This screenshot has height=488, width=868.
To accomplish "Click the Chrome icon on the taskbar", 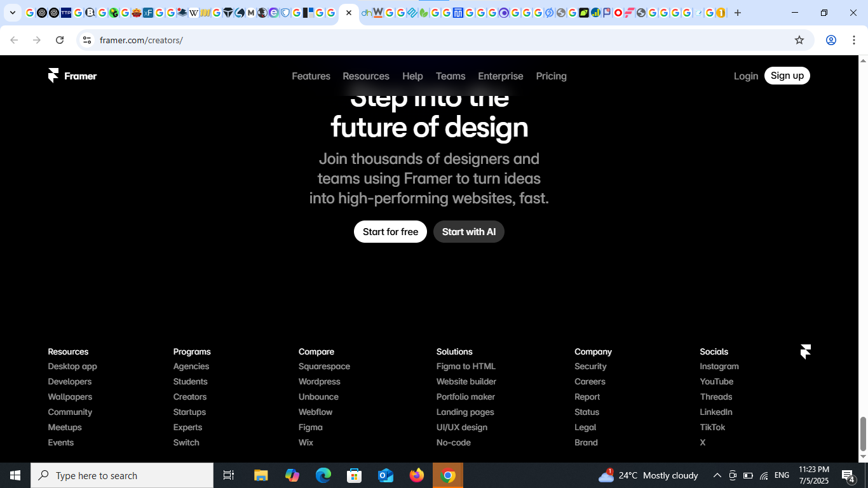I will (x=448, y=475).
